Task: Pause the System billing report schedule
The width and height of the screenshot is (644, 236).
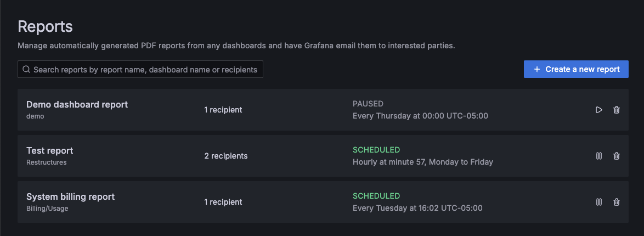Action: click(598, 202)
